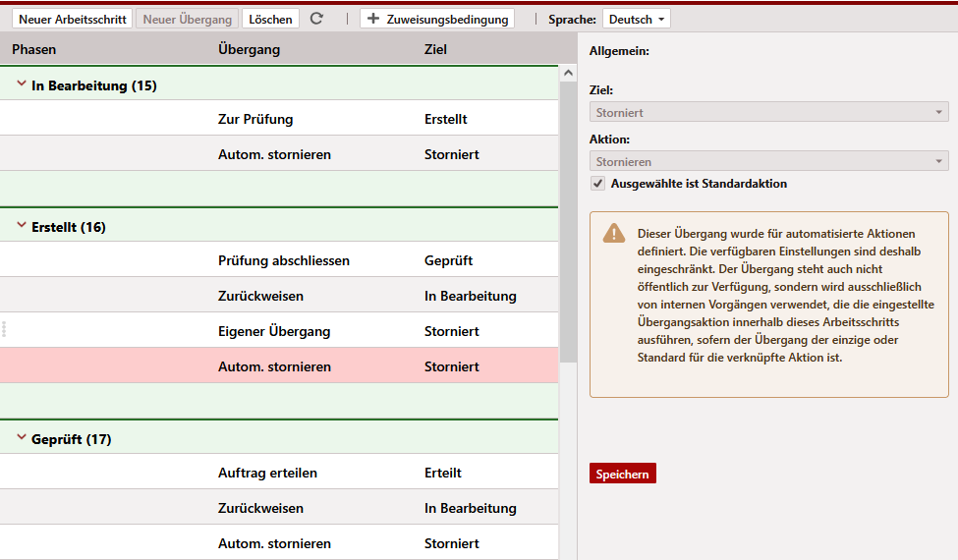Screen dimensions: 958x560
Task: Click the scroll-up arrow of the list scrollbar
Action: (567, 73)
